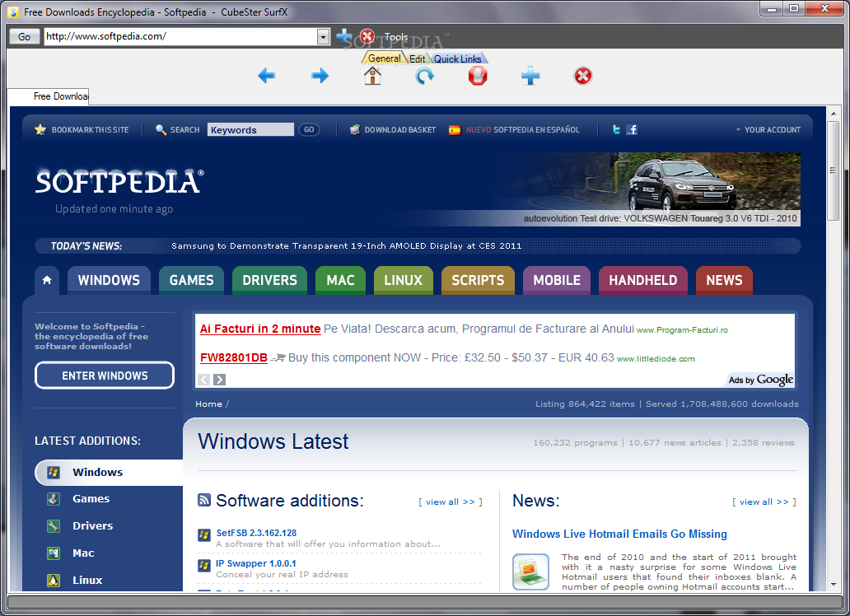The width and height of the screenshot is (850, 616).
Task: Open the Tools menu
Action: point(395,37)
